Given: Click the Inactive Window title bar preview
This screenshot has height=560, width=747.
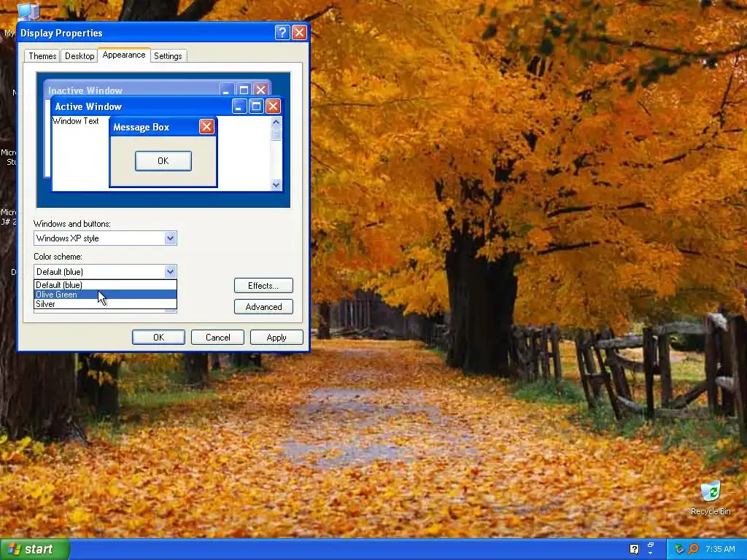Looking at the screenshot, I should 158,88.
